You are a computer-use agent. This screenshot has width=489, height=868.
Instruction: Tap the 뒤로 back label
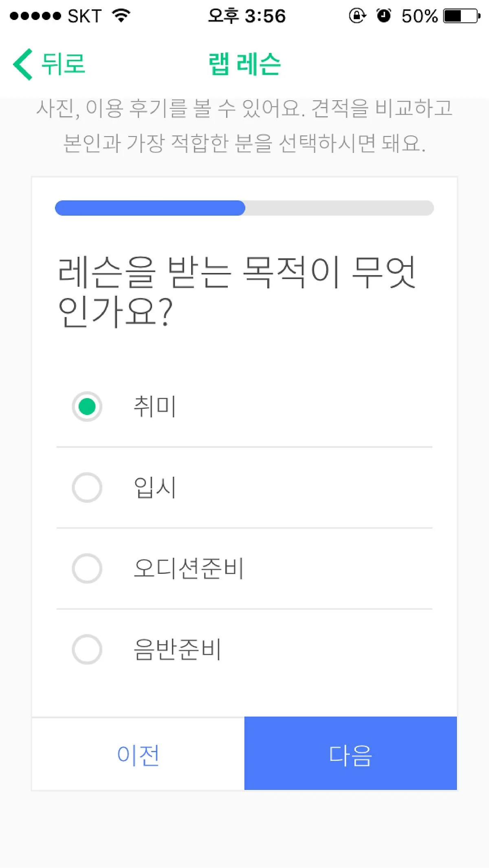coord(63,64)
